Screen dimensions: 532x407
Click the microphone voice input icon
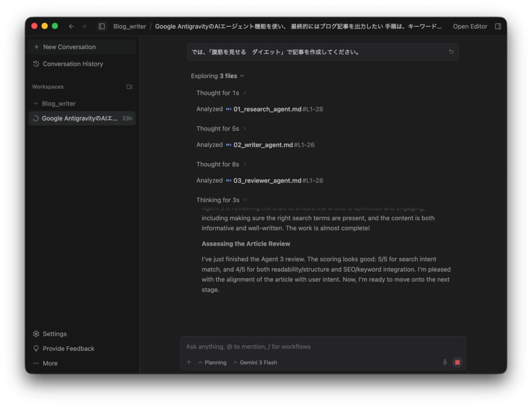click(x=445, y=362)
